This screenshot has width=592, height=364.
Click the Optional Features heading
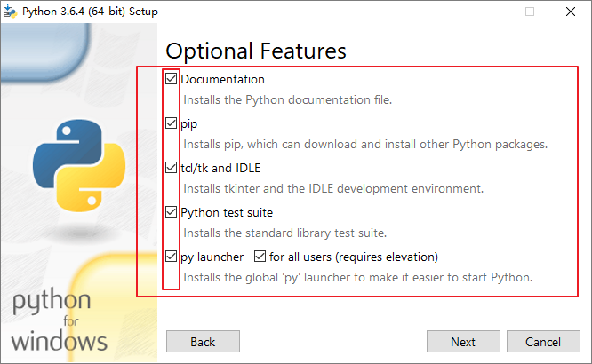[256, 51]
